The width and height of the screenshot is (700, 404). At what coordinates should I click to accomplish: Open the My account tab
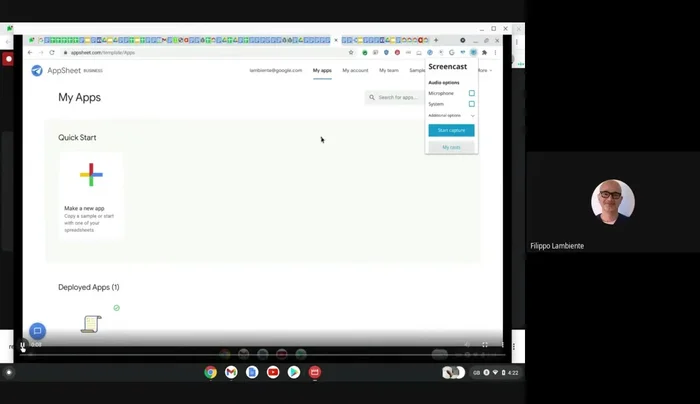click(355, 71)
